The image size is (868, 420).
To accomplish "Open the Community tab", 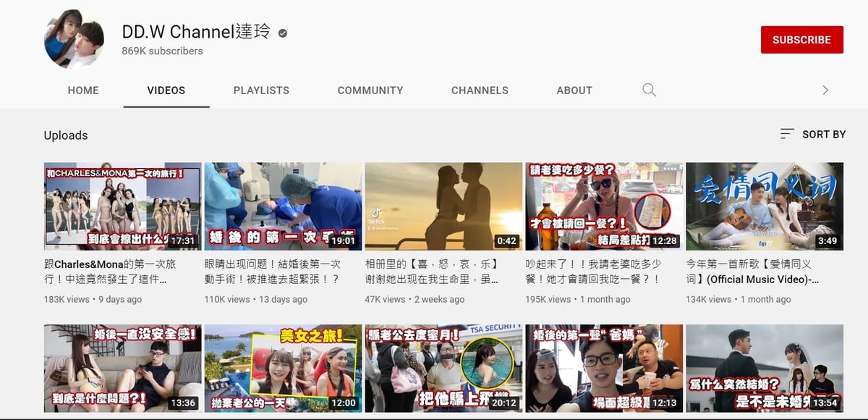I will tap(370, 91).
